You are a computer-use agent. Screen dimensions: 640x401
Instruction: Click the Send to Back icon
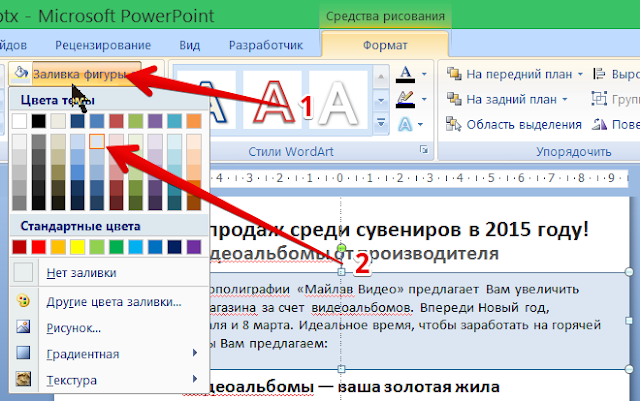(454, 99)
